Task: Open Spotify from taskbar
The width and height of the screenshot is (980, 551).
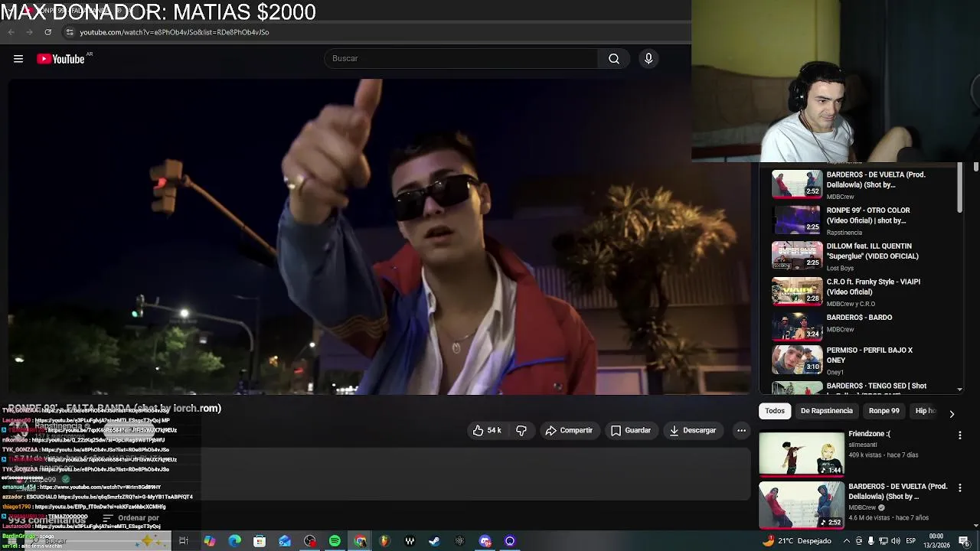Action: [x=335, y=541]
